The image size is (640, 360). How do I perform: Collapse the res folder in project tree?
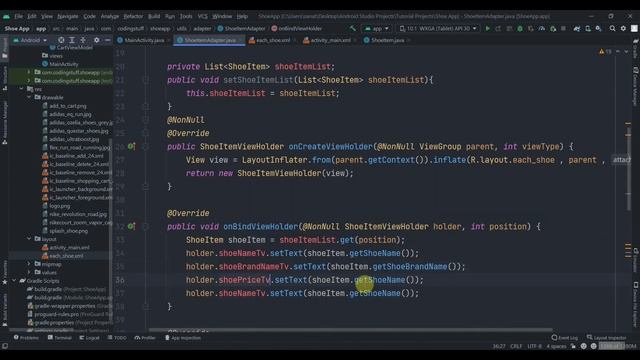(x=21, y=89)
